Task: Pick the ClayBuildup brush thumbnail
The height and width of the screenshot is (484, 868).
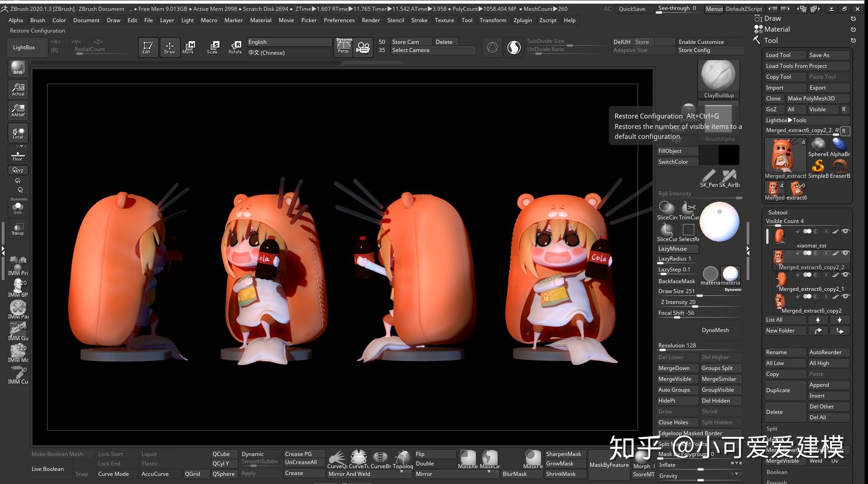Action: (719, 79)
